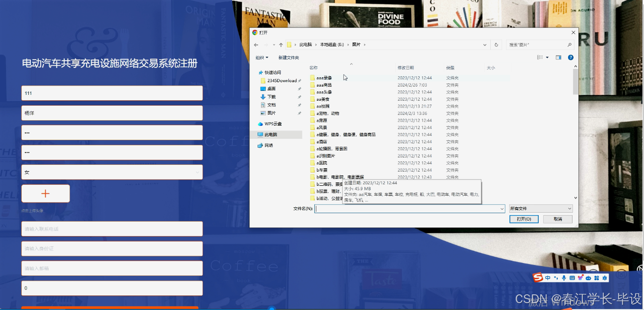Screen dimensions: 644x310
Task: Open the 组织 dropdown menu
Action: pos(262,58)
